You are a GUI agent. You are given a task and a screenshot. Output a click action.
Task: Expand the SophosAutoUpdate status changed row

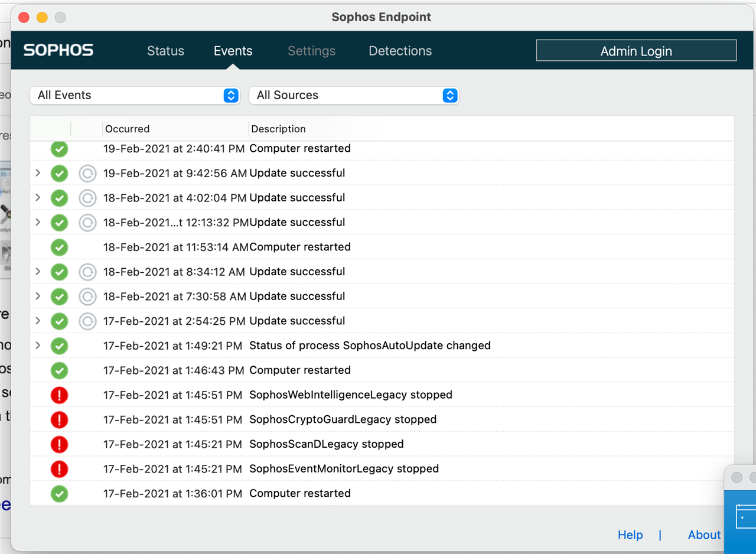click(x=38, y=346)
